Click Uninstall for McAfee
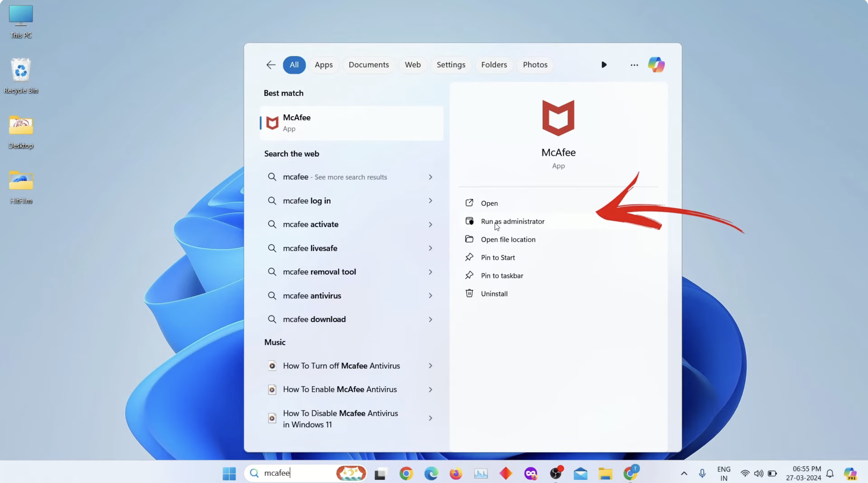This screenshot has width=868, height=483. tap(494, 294)
